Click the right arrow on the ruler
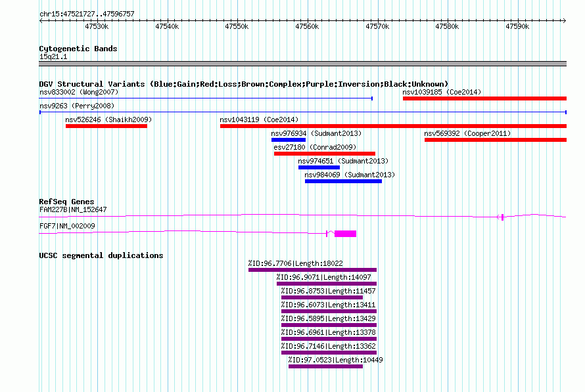 [565, 21]
